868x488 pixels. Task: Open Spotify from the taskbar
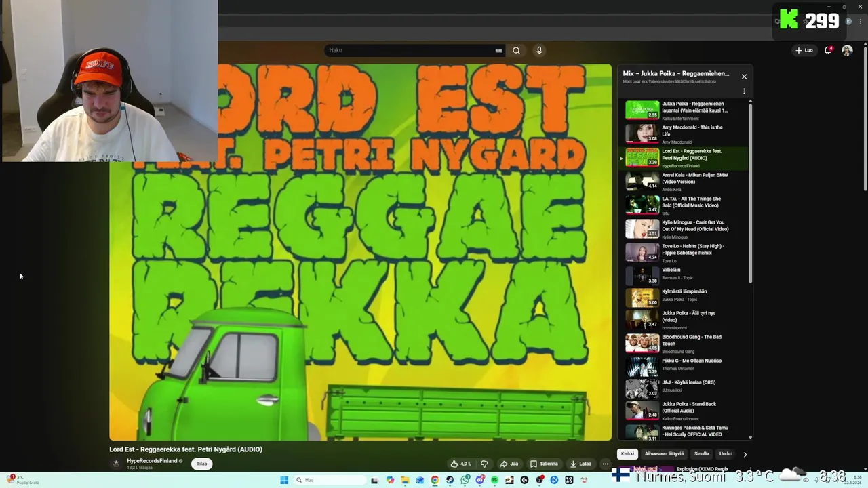click(494, 480)
